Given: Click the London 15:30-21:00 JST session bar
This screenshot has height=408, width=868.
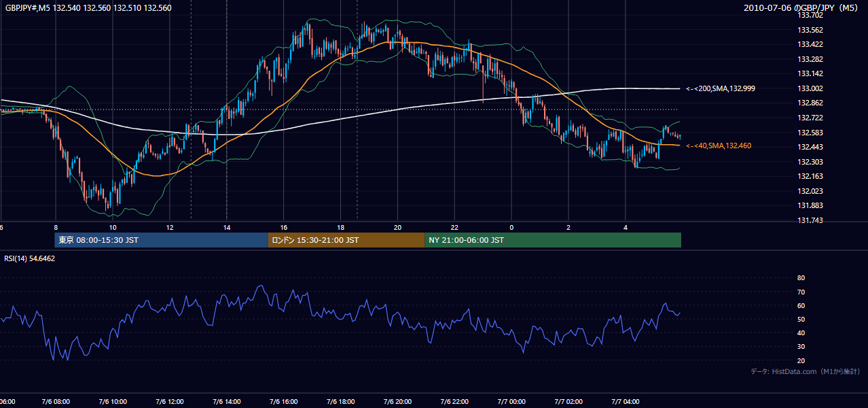Looking at the screenshot, I should click(346, 240).
